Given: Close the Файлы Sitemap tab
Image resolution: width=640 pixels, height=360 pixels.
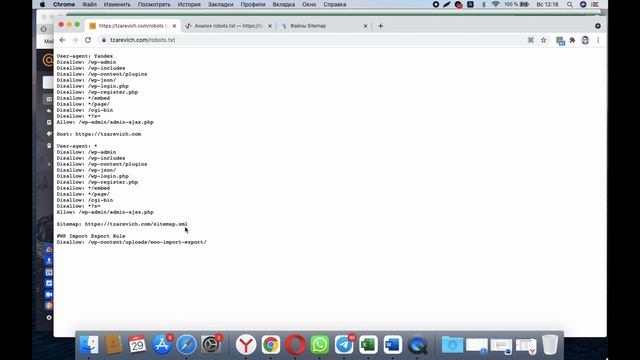Looking at the screenshot, I should [x=365, y=26].
